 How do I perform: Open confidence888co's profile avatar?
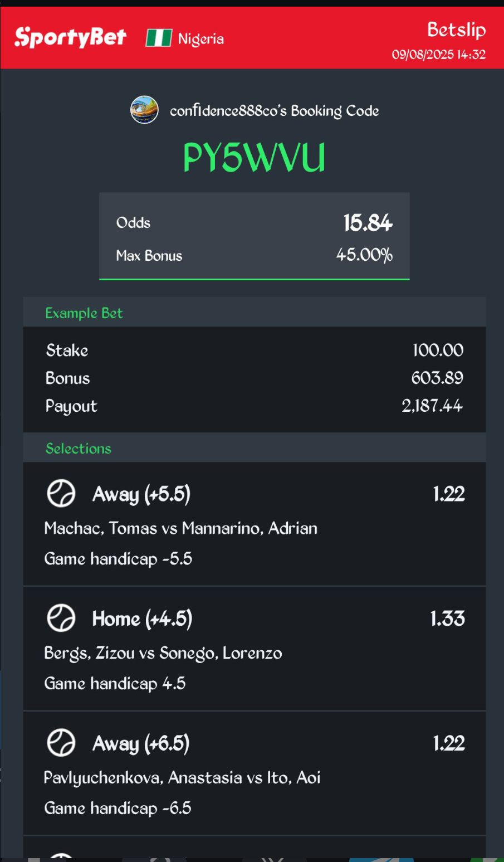click(x=144, y=110)
